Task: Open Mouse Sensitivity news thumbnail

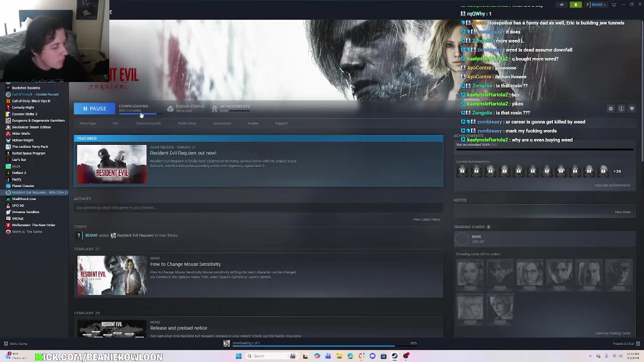Action: pos(112,276)
